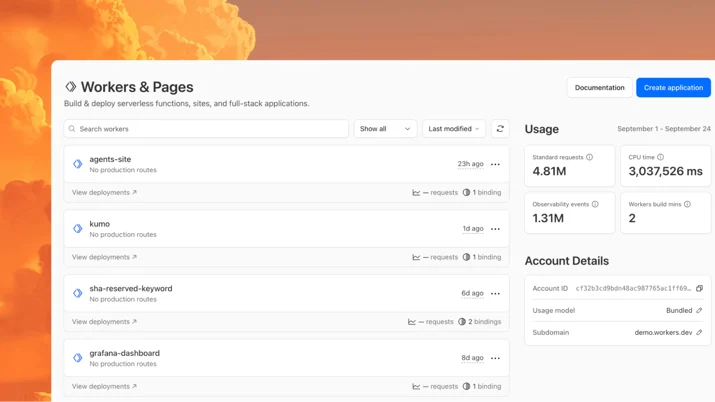Click the kumo worker icon
This screenshot has width=715, height=402.
pos(78,229)
